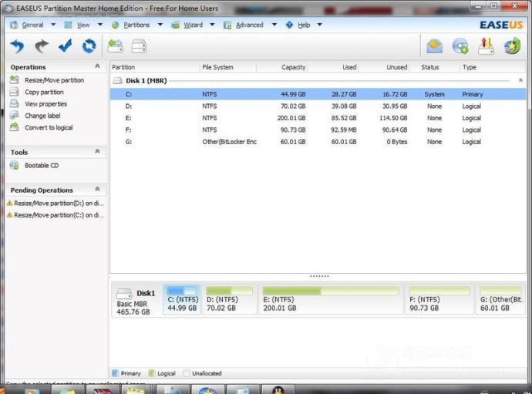Click the Change label icon in Operations
The height and width of the screenshot is (394, 532).
[15, 116]
